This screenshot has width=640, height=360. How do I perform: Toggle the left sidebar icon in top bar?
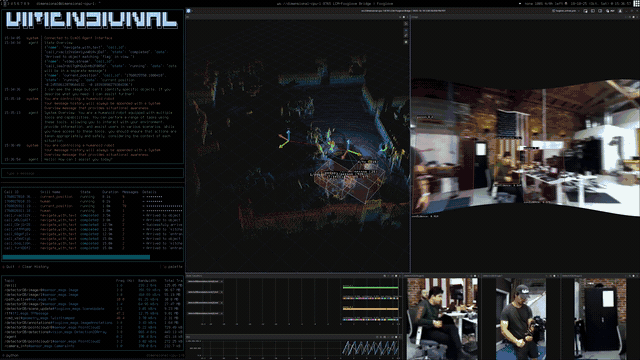click(593, 11)
